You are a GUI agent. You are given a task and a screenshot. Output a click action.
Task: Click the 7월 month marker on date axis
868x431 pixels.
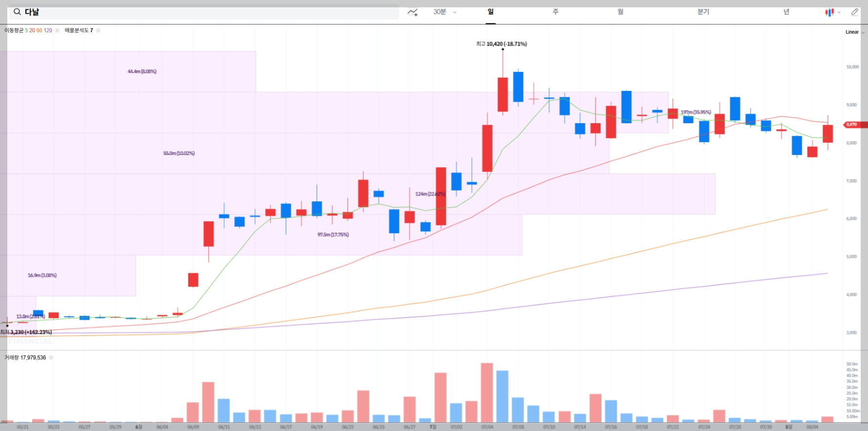(433, 427)
